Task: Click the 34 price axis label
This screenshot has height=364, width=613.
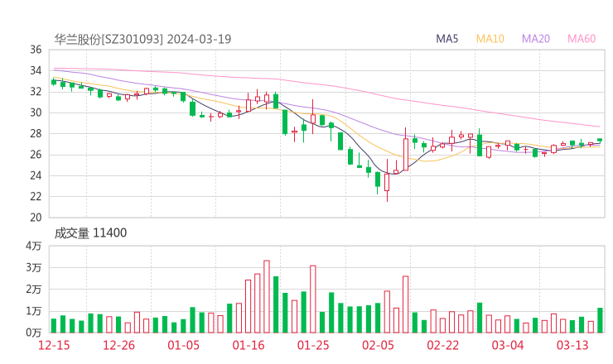Action: coord(36,70)
